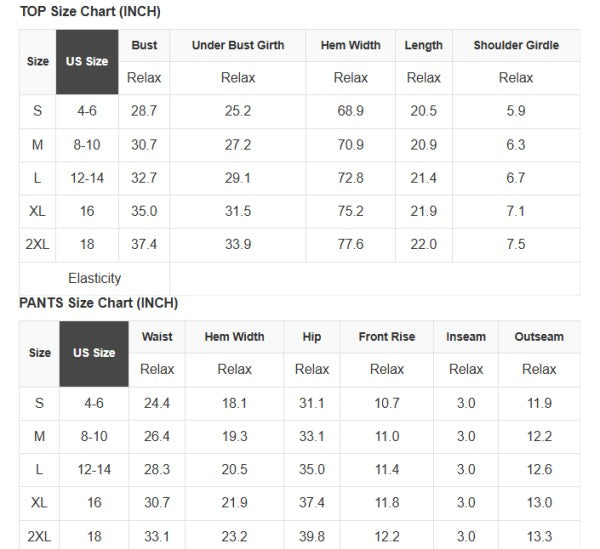
Task: Click the Under Bust Girth column header
Action: [x=238, y=46]
